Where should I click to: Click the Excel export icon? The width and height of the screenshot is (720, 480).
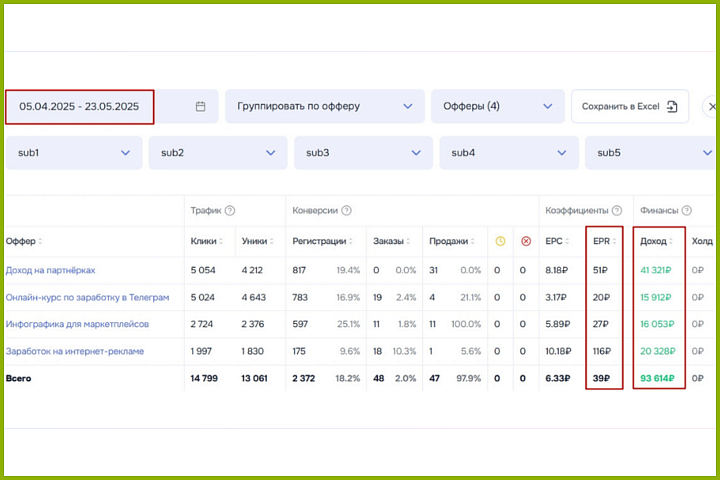tap(672, 106)
